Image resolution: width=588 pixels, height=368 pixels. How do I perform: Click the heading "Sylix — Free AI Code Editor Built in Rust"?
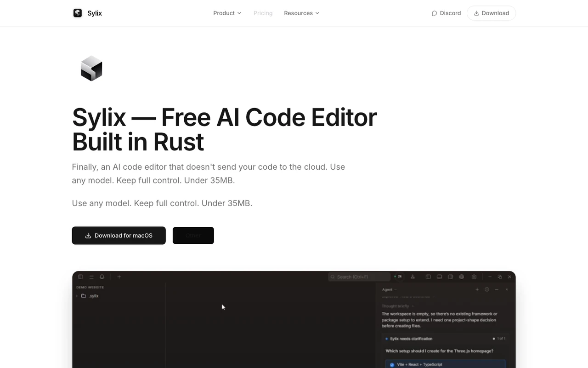225,129
